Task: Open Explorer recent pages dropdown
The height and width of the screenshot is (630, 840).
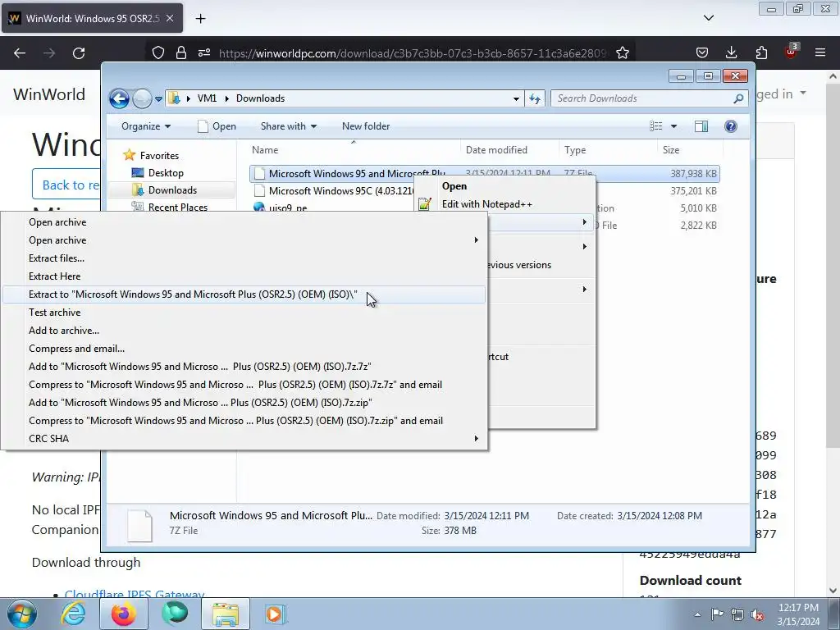Action: tap(158, 99)
